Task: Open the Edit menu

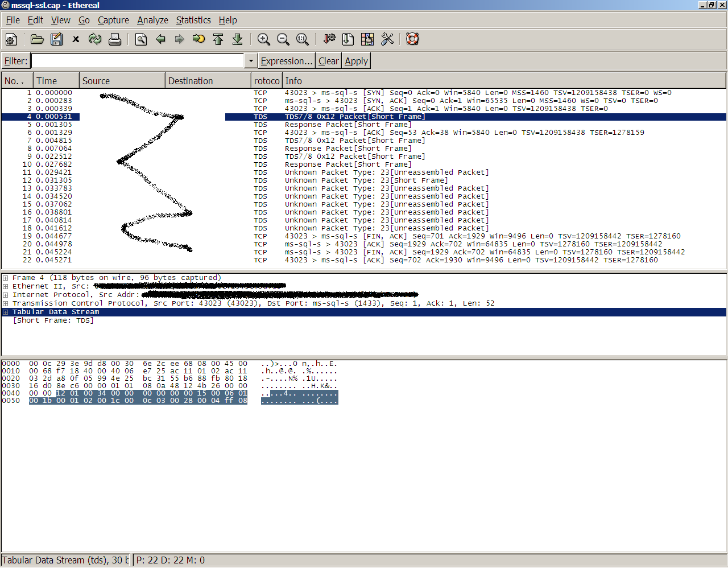Action: coord(35,20)
